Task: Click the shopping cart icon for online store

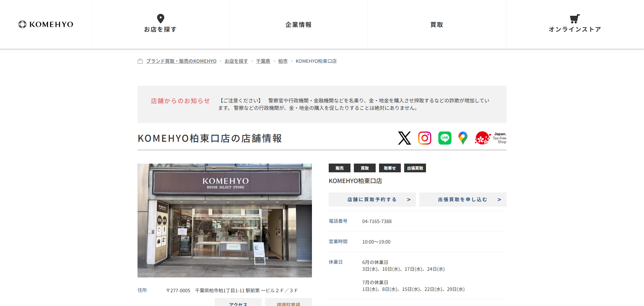Action: [x=575, y=19]
